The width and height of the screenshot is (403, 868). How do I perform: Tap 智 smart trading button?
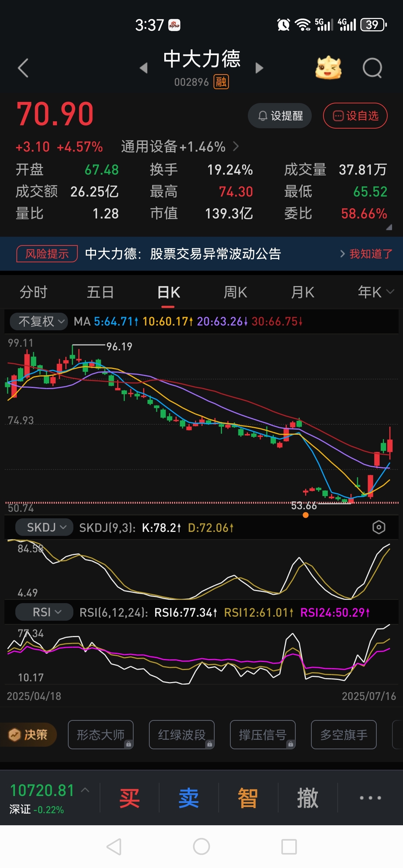[248, 798]
